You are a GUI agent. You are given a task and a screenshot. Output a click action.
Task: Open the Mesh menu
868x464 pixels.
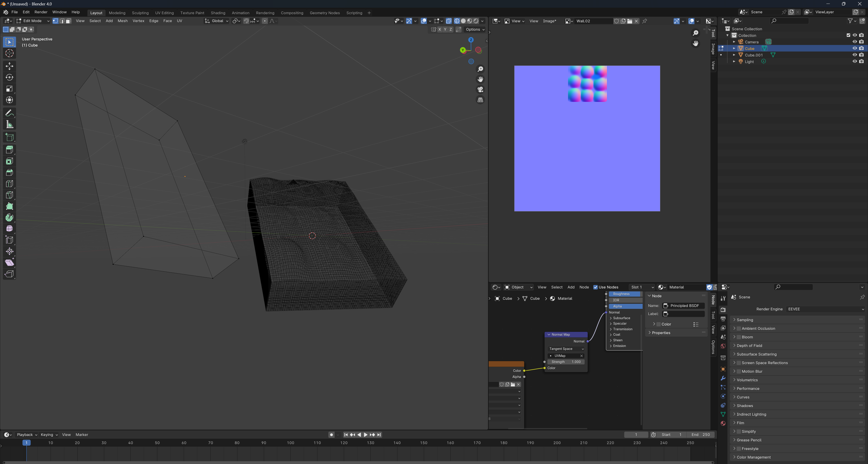122,21
